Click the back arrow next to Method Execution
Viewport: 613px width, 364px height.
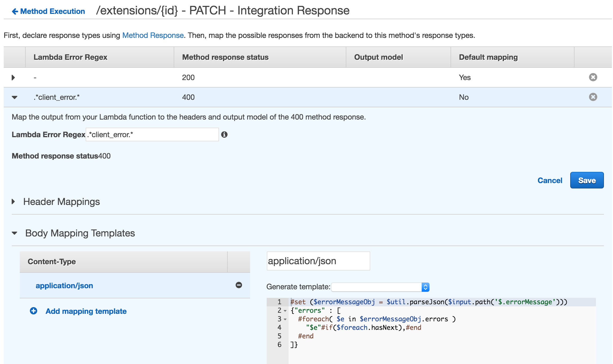(x=15, y=11)
